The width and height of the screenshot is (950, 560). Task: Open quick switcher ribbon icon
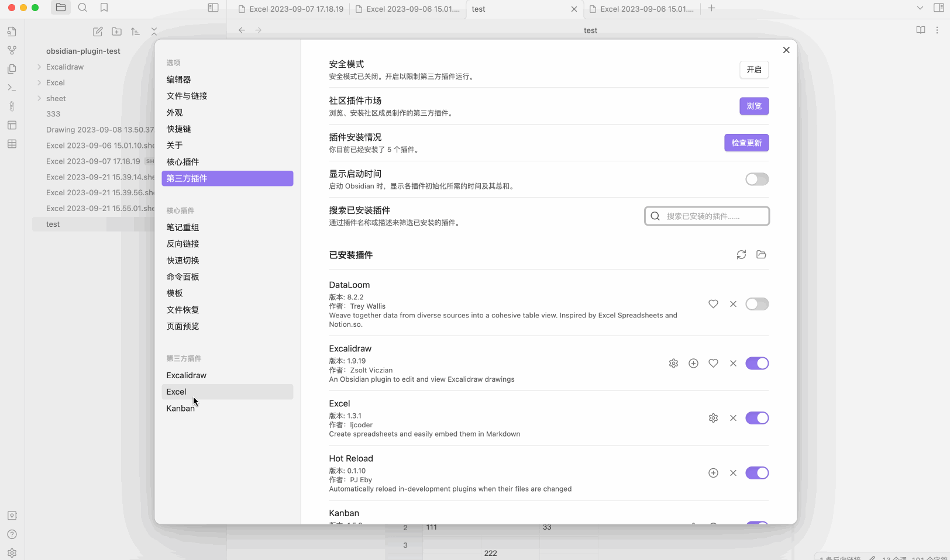coord(12,32)
